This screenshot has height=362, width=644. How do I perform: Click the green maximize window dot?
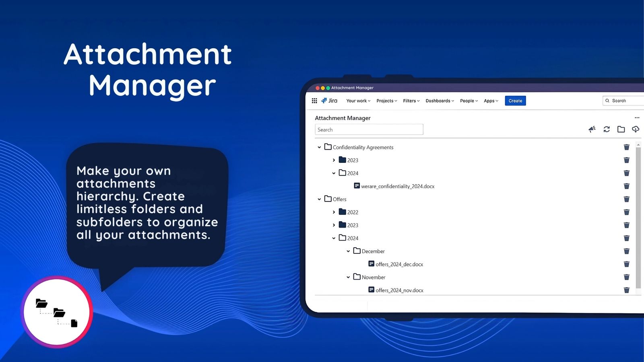(x=328, y=88)
